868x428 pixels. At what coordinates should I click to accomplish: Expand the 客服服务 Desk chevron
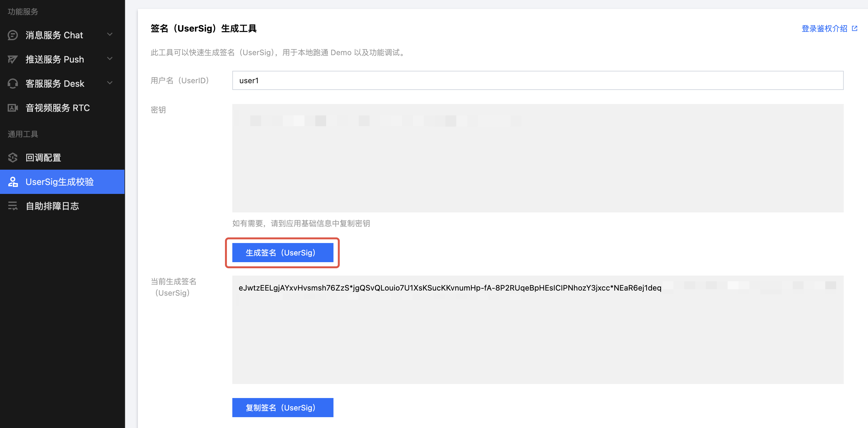[109, 83]
